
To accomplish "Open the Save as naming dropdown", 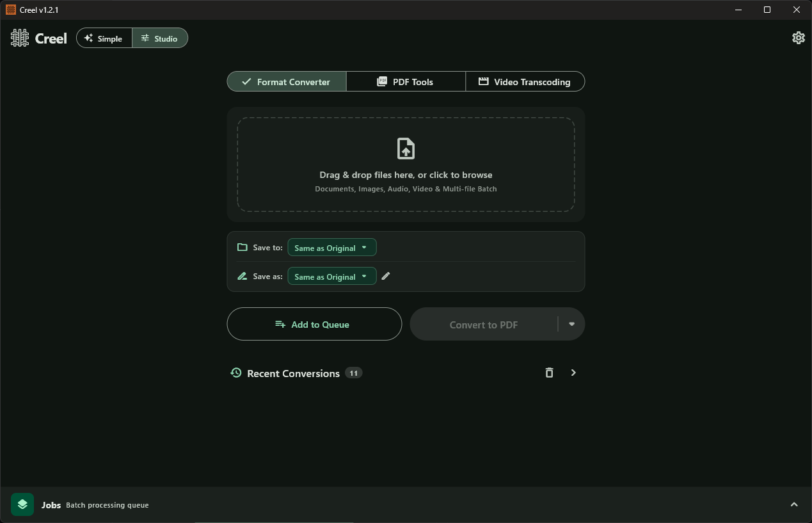I will point(332,276).
